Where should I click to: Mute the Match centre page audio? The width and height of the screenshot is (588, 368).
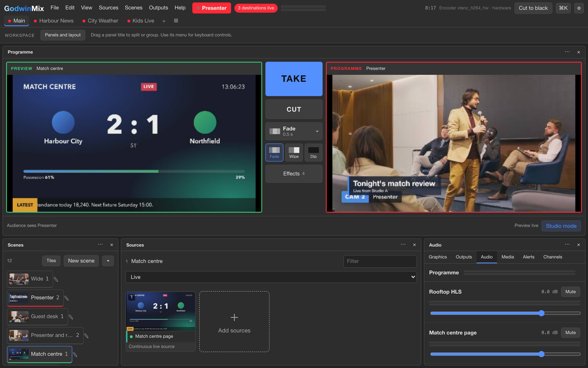point(570,332)
